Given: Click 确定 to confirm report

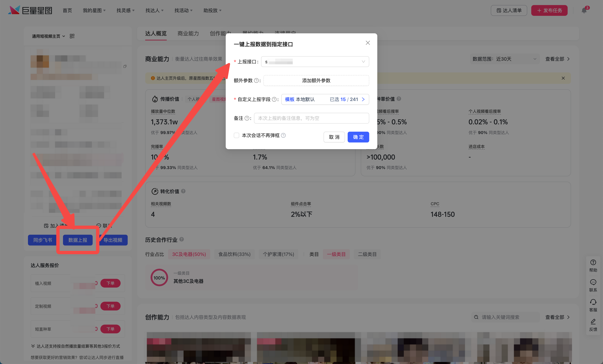Looking at the screenshot, I should click(358, 137).
